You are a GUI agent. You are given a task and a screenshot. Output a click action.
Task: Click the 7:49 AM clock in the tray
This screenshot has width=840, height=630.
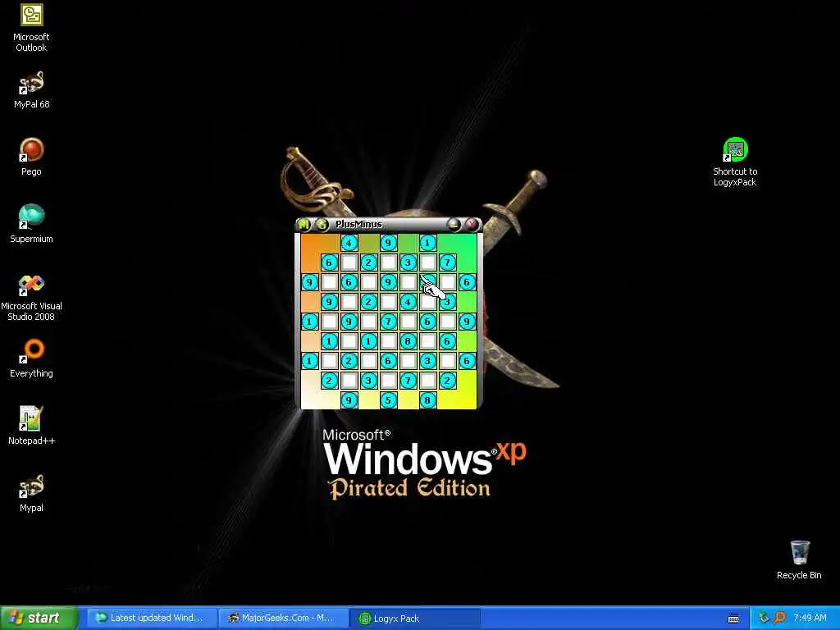click(810, 619)
